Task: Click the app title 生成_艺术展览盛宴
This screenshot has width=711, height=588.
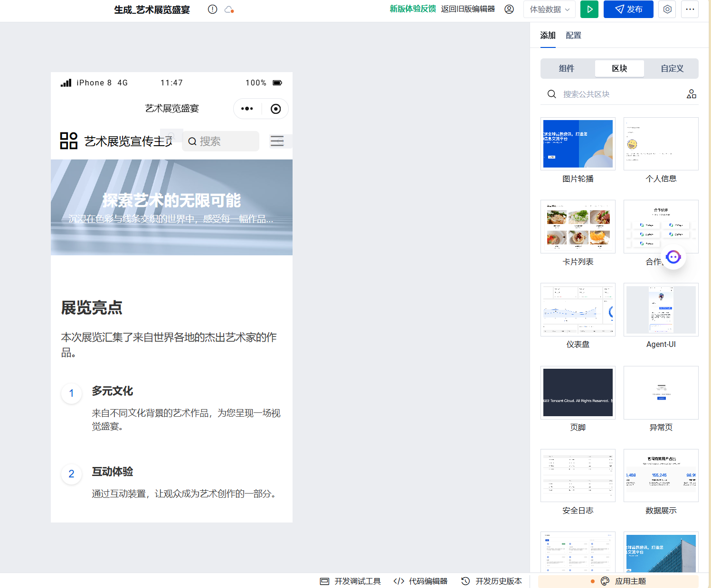Action: point(152,9)
